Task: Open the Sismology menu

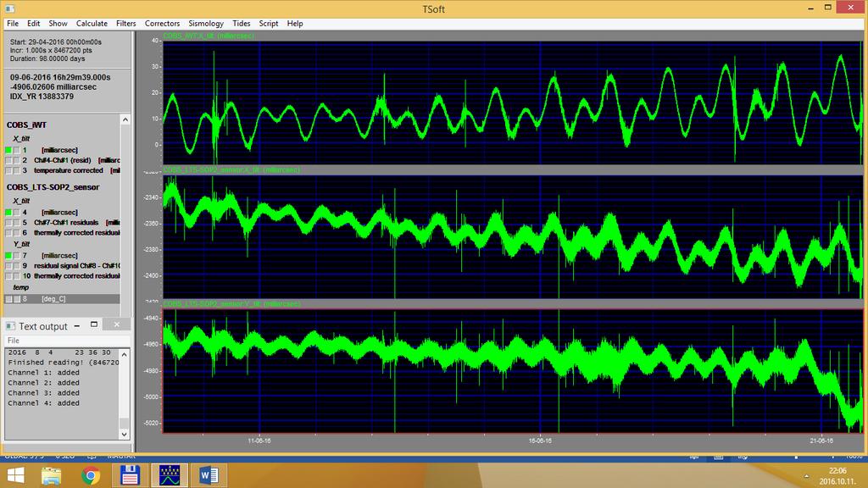Action: (x=206, y=23)
